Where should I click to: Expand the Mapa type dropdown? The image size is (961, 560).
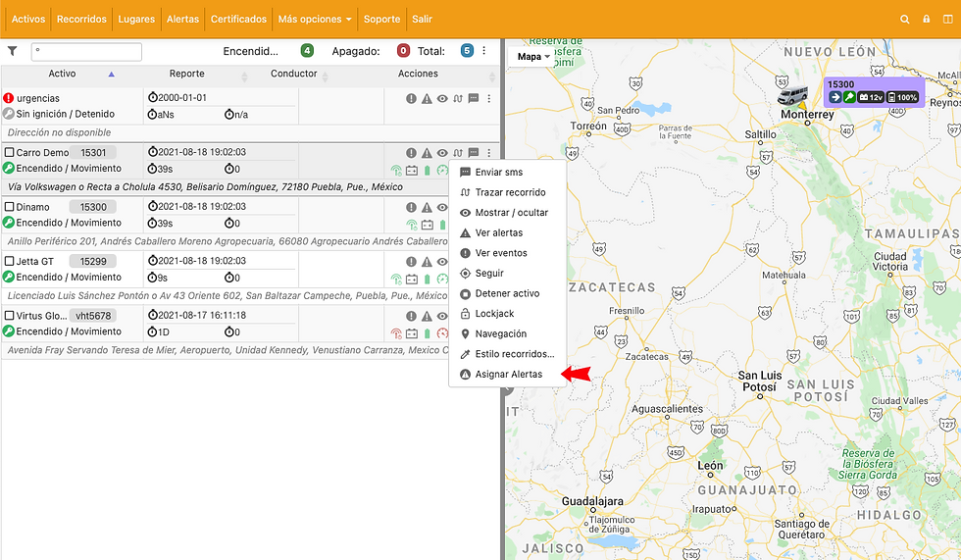[533, 56]
